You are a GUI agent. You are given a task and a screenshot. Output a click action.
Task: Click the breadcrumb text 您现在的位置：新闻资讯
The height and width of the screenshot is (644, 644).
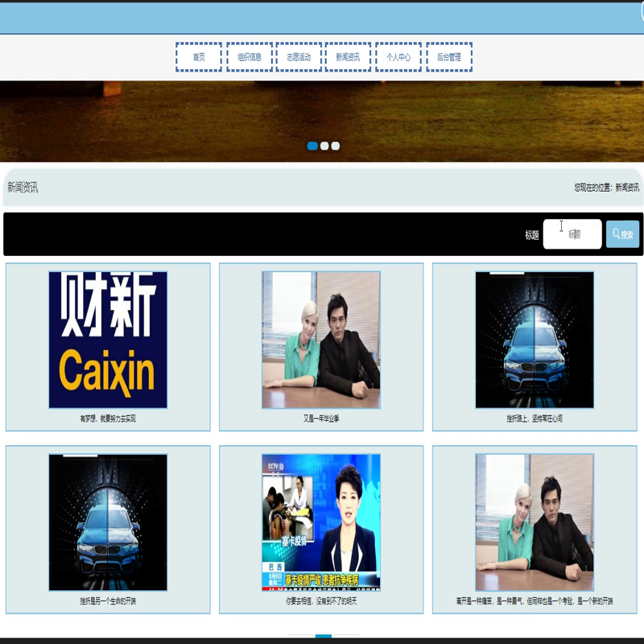(x=607, y=188)
